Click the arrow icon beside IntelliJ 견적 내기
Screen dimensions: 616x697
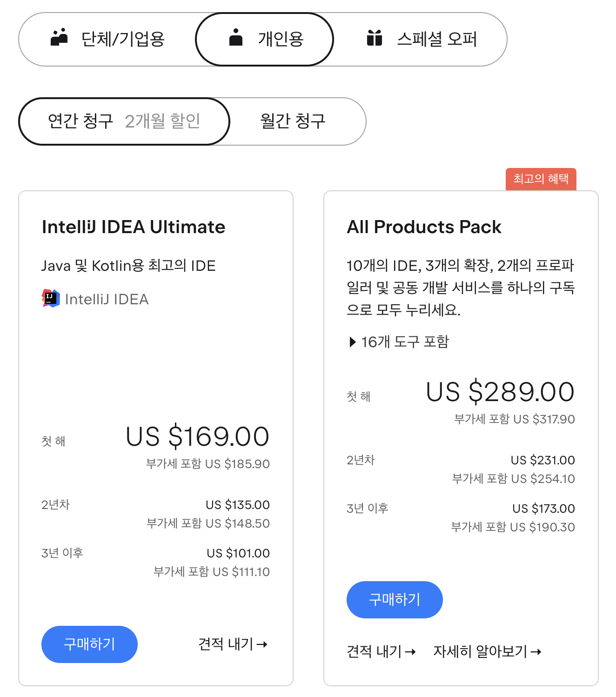click(x=262, y=644)
